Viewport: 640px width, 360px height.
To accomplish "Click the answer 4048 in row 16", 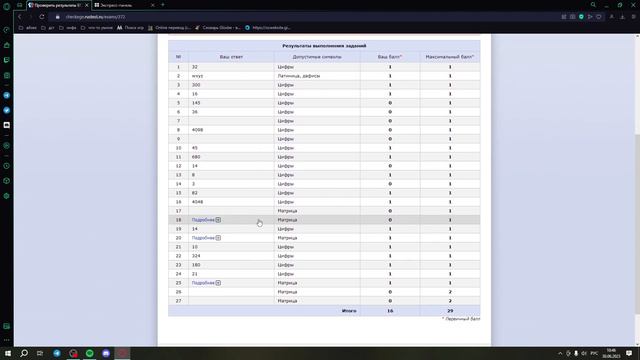I will tap(197, 202).
